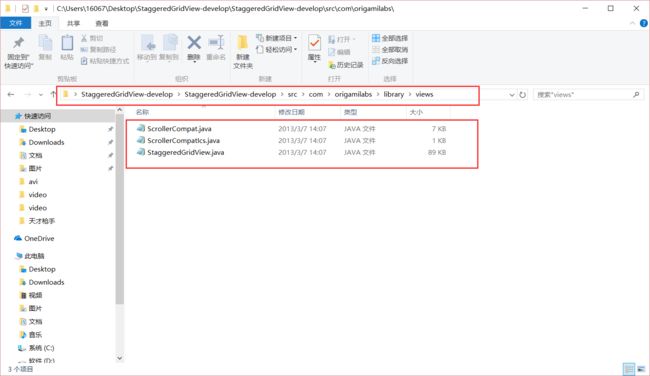Collapse the ribbon using the chevron

pyautogui.click(x=632, y=23)
